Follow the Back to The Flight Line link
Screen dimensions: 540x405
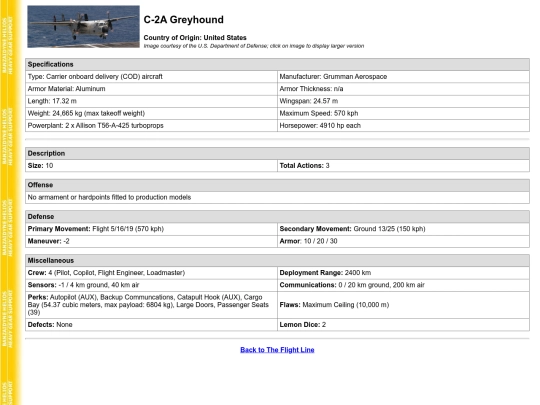(277, 350)
